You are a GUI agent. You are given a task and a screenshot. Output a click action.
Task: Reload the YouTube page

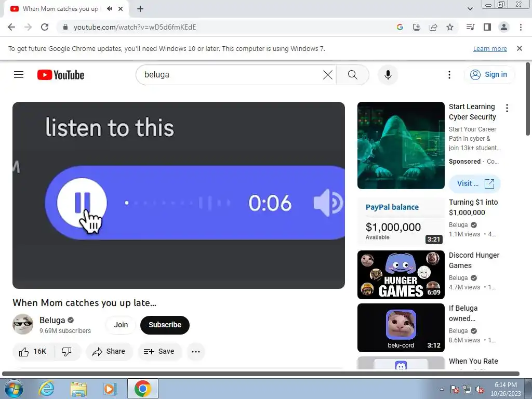[x=45, y=27]
